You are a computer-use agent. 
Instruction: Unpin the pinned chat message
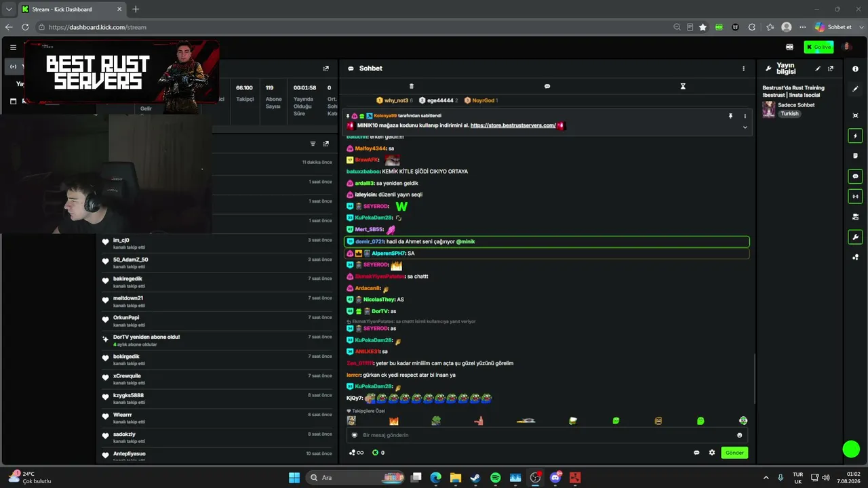click(730, 116)
